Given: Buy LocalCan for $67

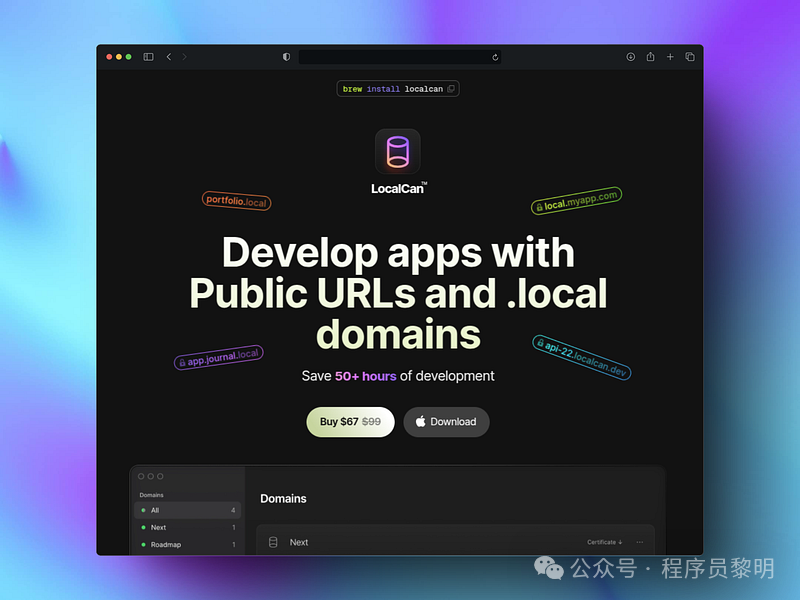Looking at the screenshot, I should (x=351, y=422).
